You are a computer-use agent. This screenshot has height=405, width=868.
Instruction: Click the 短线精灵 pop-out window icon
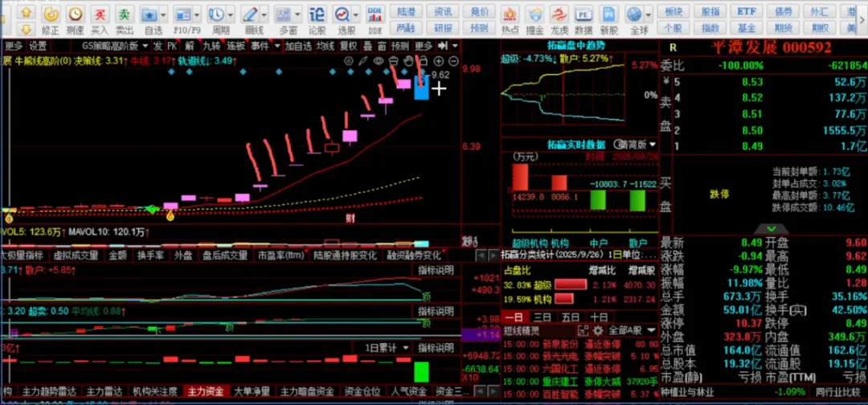pos(583,330)
